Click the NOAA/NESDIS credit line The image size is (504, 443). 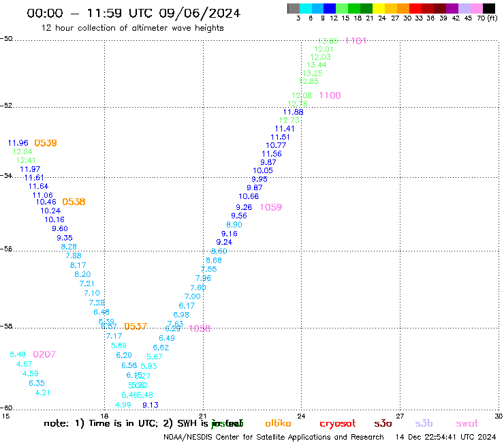pos(274,437)
